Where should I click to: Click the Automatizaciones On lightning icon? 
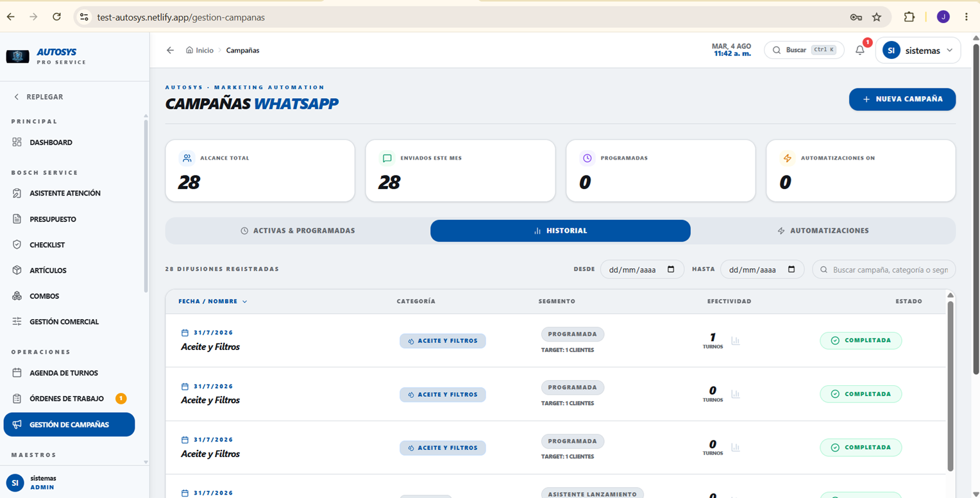pos(787,158)
